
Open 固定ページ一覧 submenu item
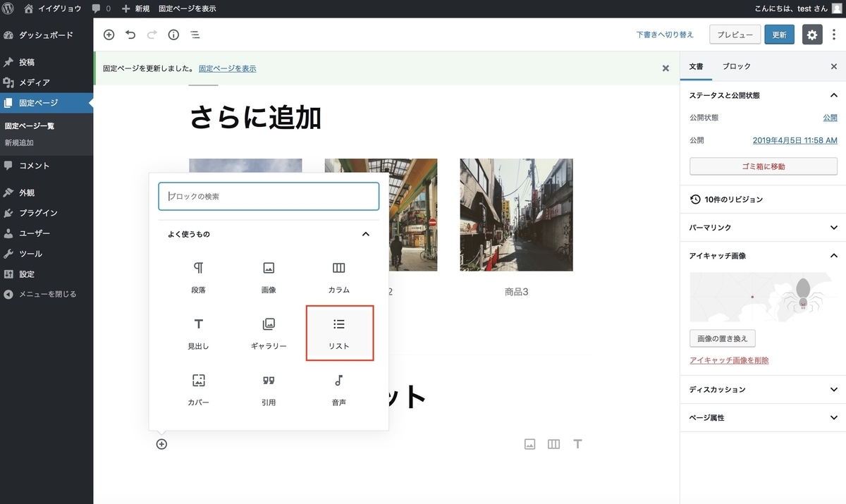pos(30,126)
